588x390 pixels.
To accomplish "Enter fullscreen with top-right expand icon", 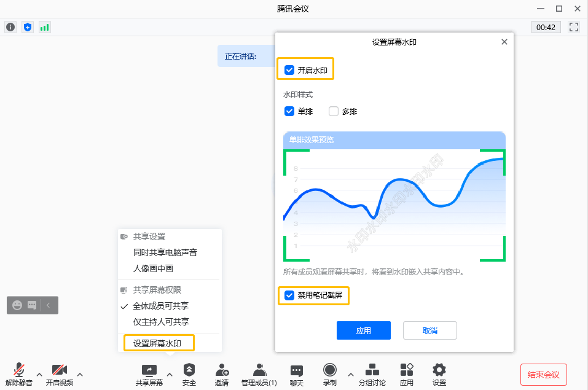I will pos(573,27).
